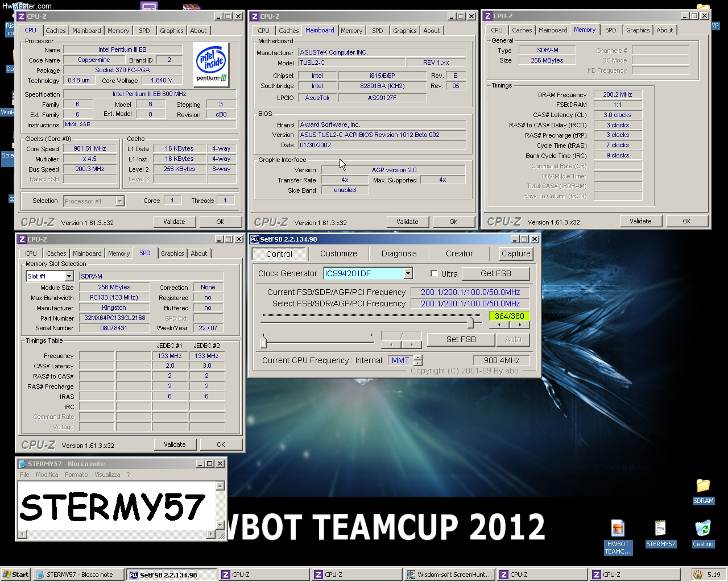
Task: Open the Creator tab in SetFSB
Action: tap(460, 254)
